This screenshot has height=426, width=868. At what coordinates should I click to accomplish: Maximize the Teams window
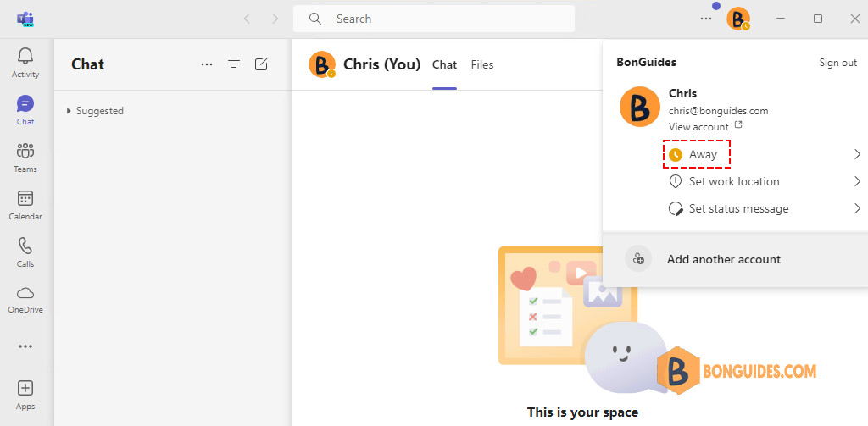(x=818, y=19)
